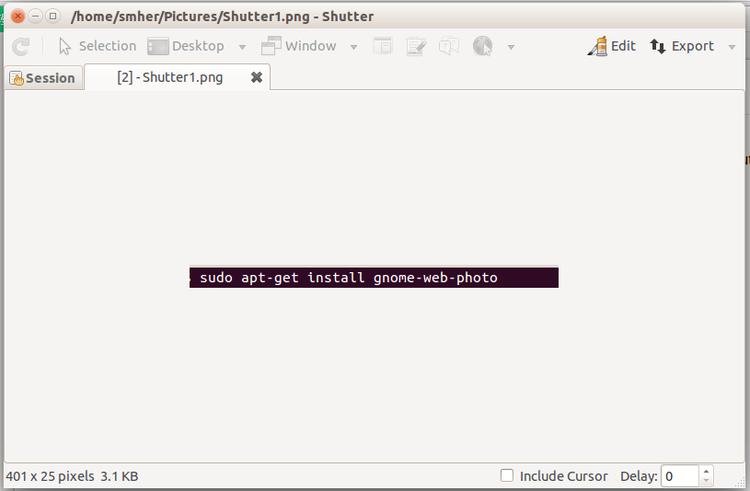
Task: Open Desktop capture dropdown arrow
Action: click(242, 47)
